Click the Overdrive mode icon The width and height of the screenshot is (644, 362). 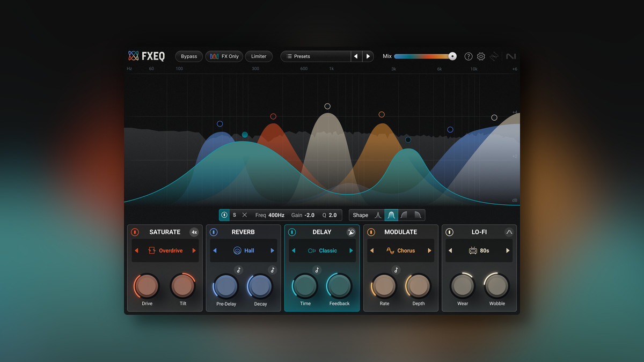tap(152, 250)
